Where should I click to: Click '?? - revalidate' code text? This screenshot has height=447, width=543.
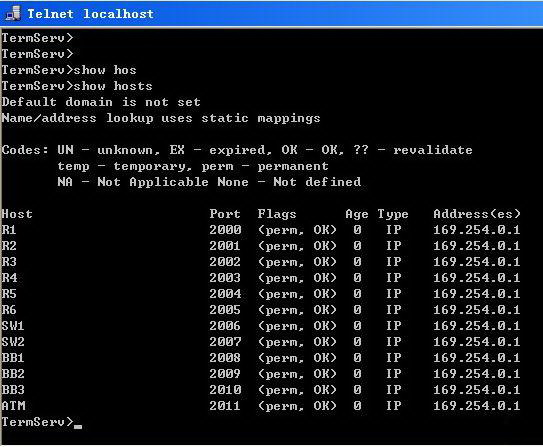tap(413, 150)
